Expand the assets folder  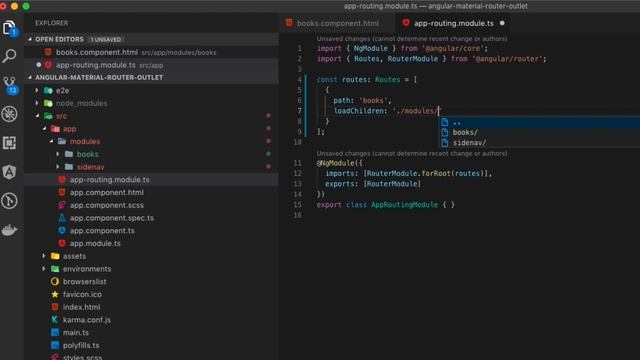point(44,256)
